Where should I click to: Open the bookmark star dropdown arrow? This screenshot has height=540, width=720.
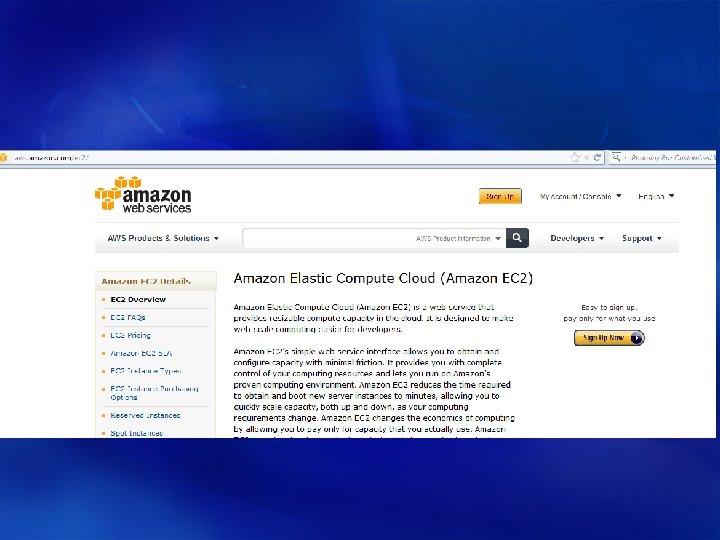[x=586, y=158]
